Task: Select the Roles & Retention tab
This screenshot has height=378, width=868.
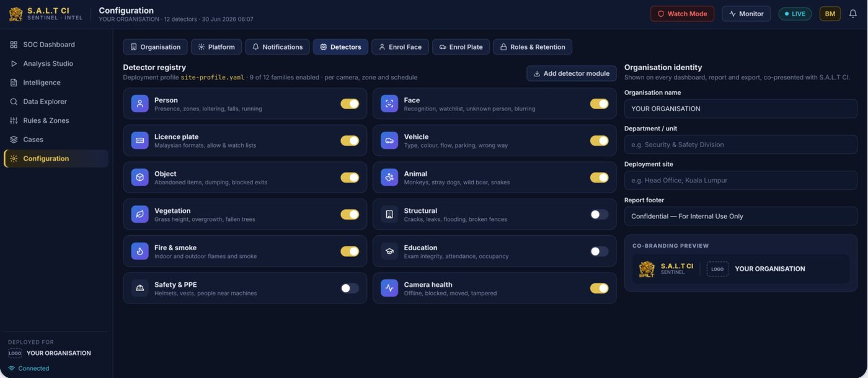Action: tap(533, 47)
